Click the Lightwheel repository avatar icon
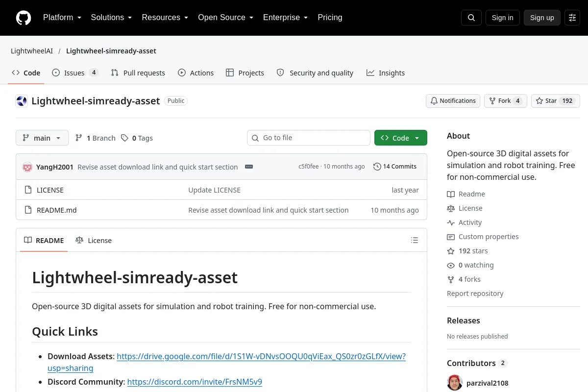 point(22,101)
